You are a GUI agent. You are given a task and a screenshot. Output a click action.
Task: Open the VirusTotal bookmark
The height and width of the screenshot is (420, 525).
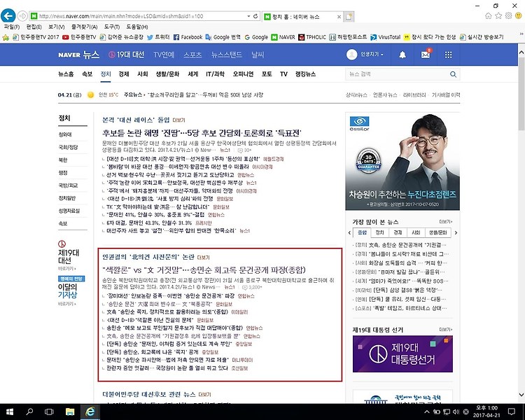[x=386, y=37]
